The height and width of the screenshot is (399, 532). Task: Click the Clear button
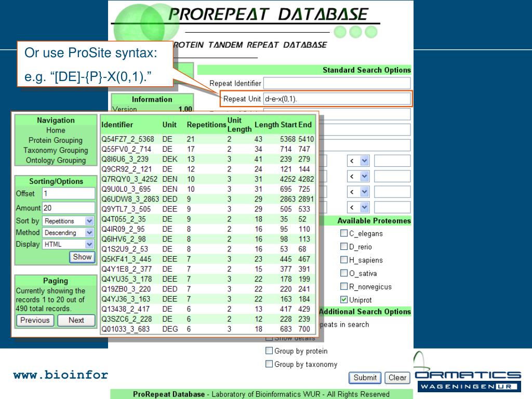397,378
